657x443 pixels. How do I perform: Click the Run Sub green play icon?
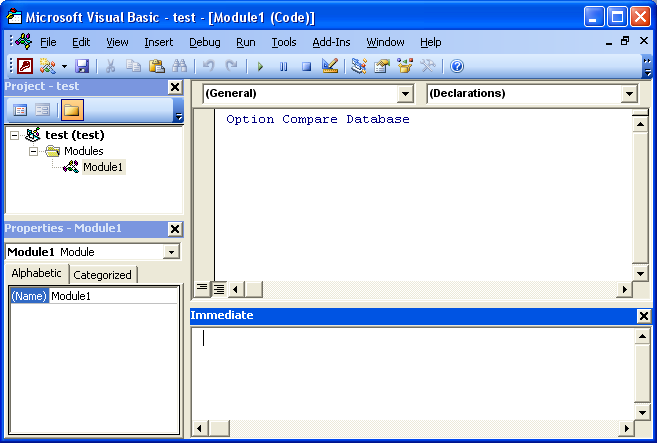pyautogui.click(x=260, y=66)
